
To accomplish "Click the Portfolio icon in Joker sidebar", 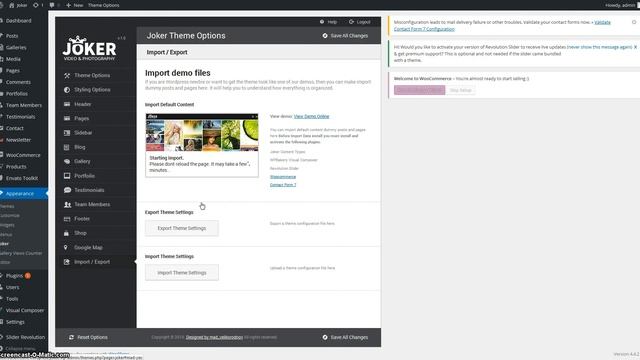I will pos(67,176).
